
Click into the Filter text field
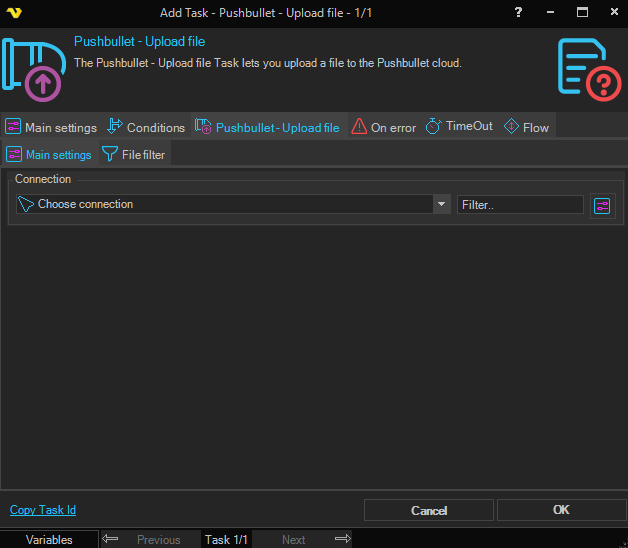520,204
